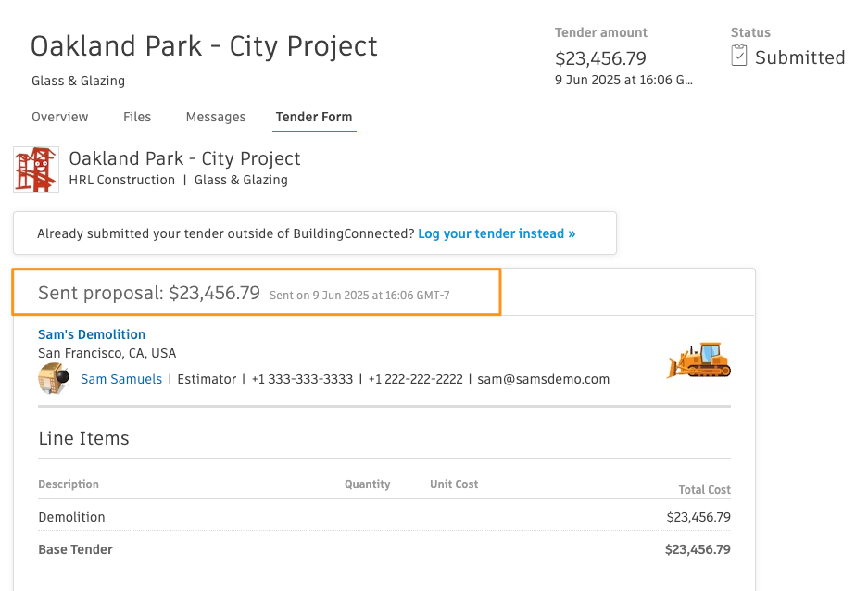Viewport: 868px width, 591px height.
Task: Click the Demolition row total $23,456.79
Action: pyautogui.click(x=698, y=517)
